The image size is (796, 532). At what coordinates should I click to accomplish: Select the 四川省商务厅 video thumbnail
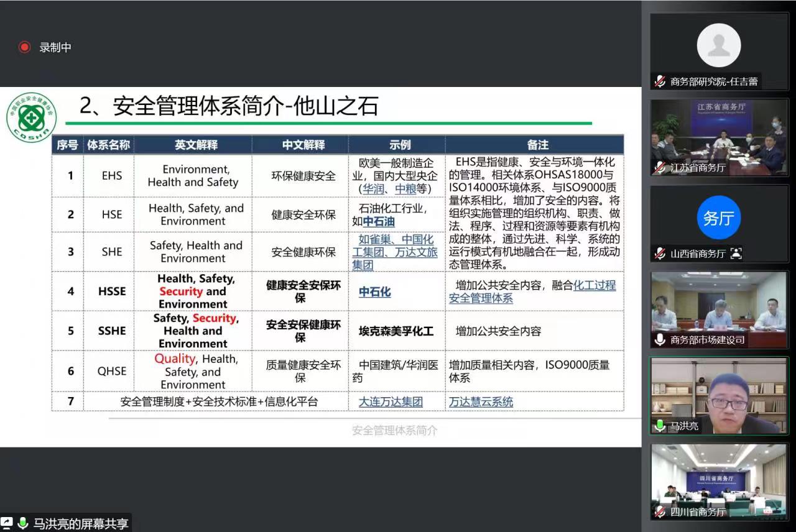[719, 481]
